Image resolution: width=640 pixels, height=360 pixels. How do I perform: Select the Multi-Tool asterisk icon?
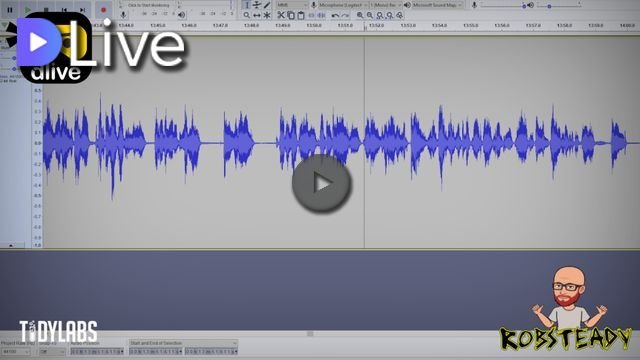click(267, 15)
